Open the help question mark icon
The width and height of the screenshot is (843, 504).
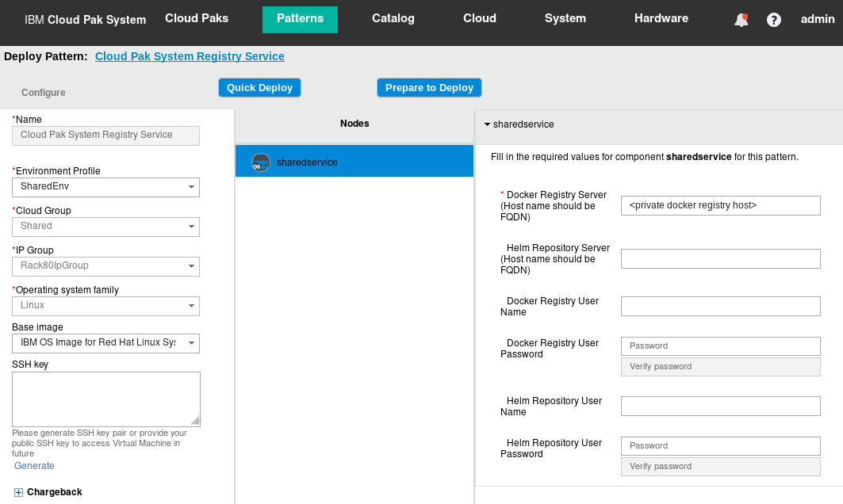pos(774,20)
